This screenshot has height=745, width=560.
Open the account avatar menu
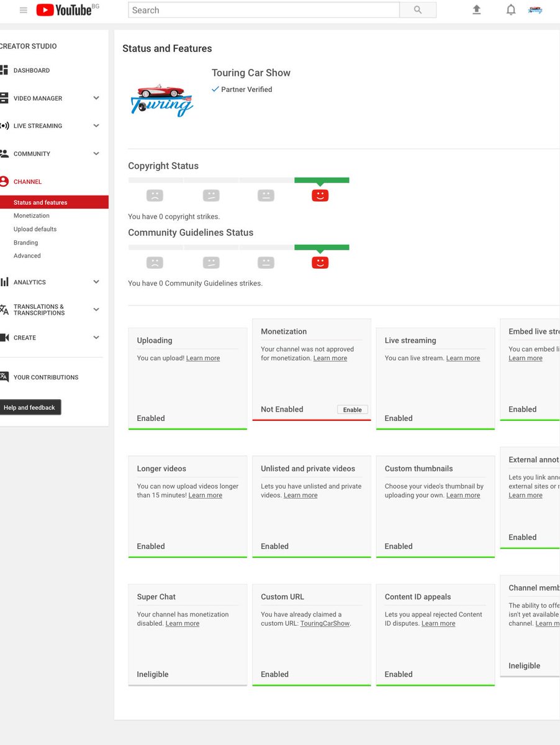535,10
